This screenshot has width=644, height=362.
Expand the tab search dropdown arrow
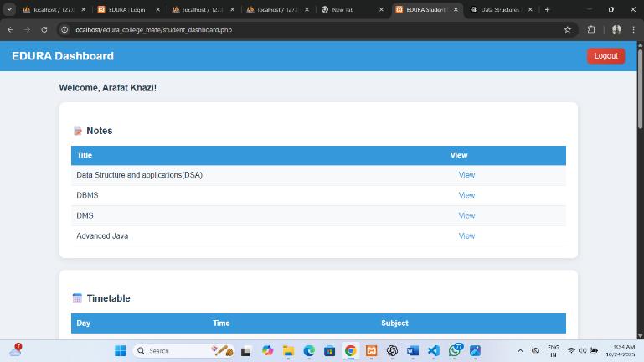click(x=9, y=9)
